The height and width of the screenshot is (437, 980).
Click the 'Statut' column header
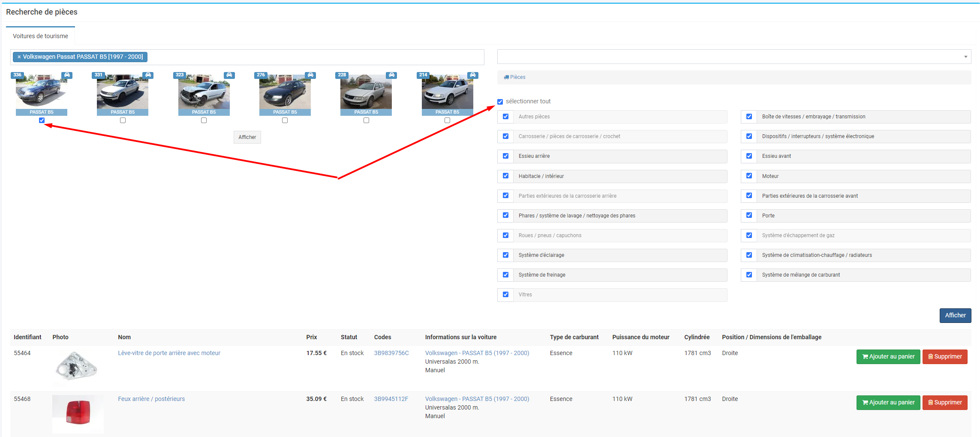tap(349, 338)
